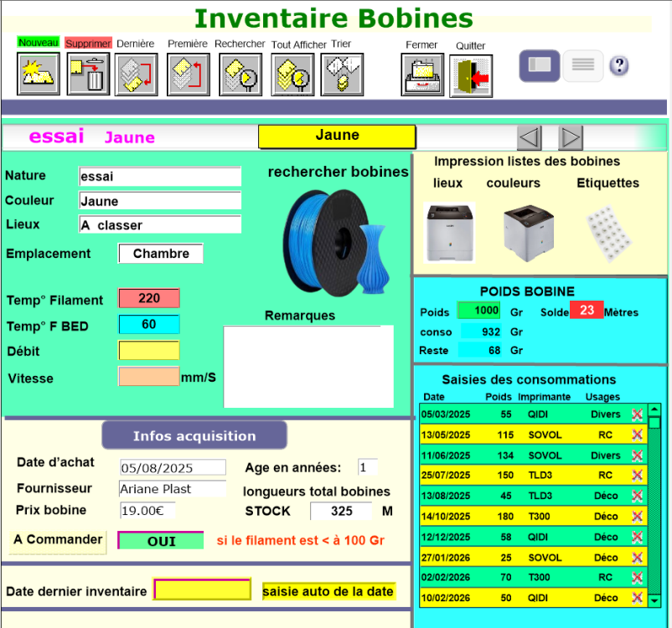Click the green OUI field
Screen dimensions: 672x628
161,541
